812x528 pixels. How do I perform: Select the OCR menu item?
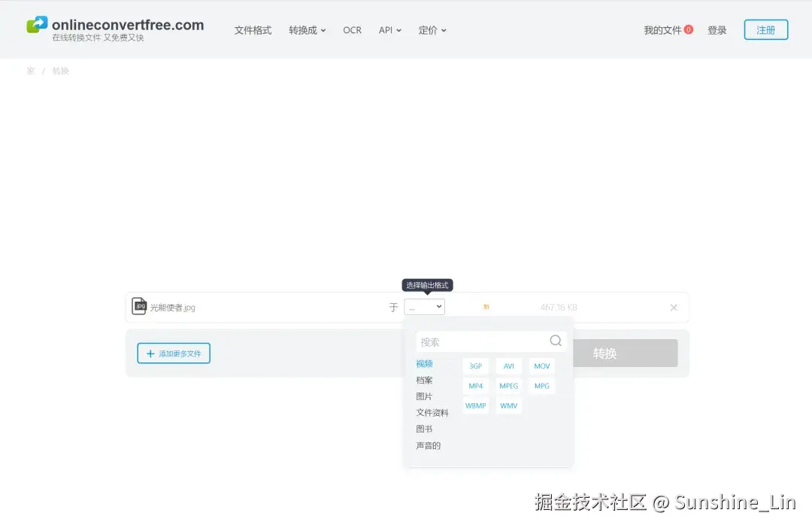pos(352,30)
